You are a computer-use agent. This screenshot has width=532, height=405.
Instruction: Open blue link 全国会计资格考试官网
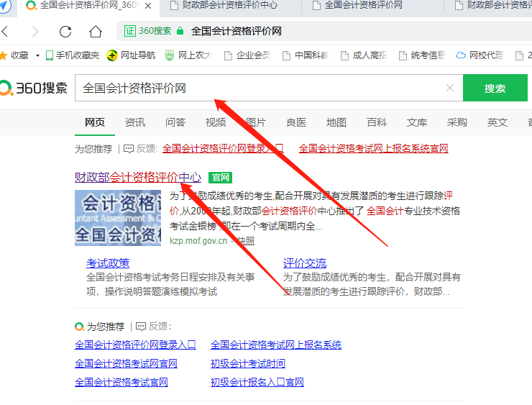pyautogui.click(x=121, y=382)
